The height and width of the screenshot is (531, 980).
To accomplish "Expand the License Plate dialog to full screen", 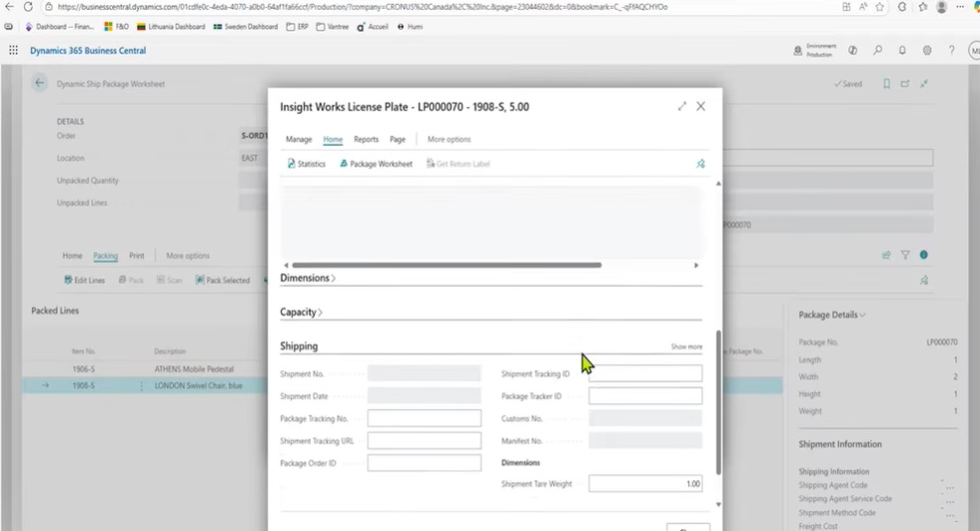I will (x=682, y=107).
